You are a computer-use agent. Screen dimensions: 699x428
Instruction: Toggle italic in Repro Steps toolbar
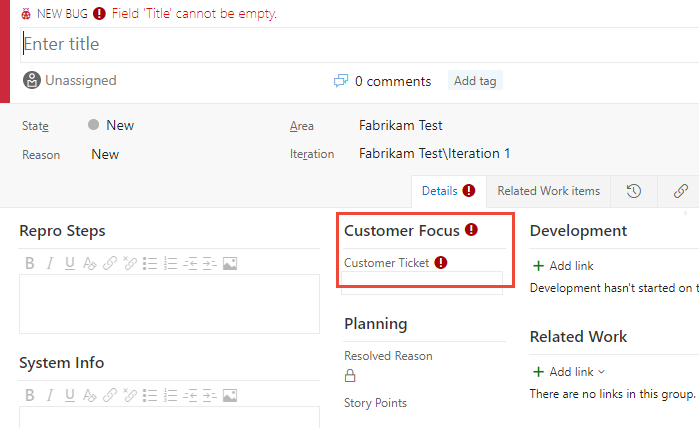(x=50, y=264)
